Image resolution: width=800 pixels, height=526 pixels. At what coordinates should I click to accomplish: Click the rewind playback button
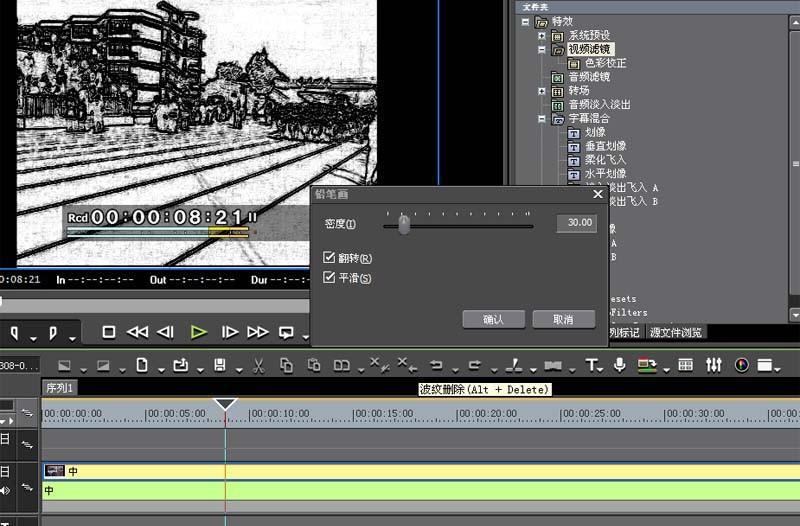pyautogui.click(x=138, y=332)
